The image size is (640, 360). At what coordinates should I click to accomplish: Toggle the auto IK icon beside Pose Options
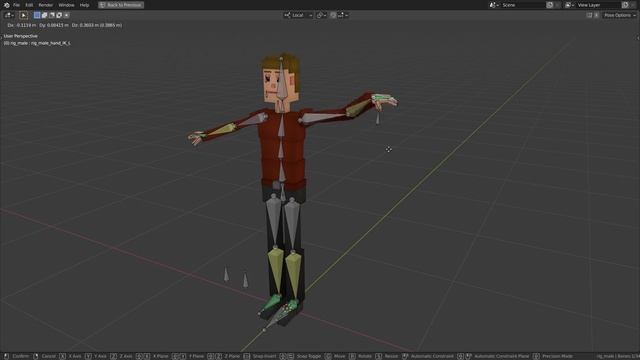596,15
